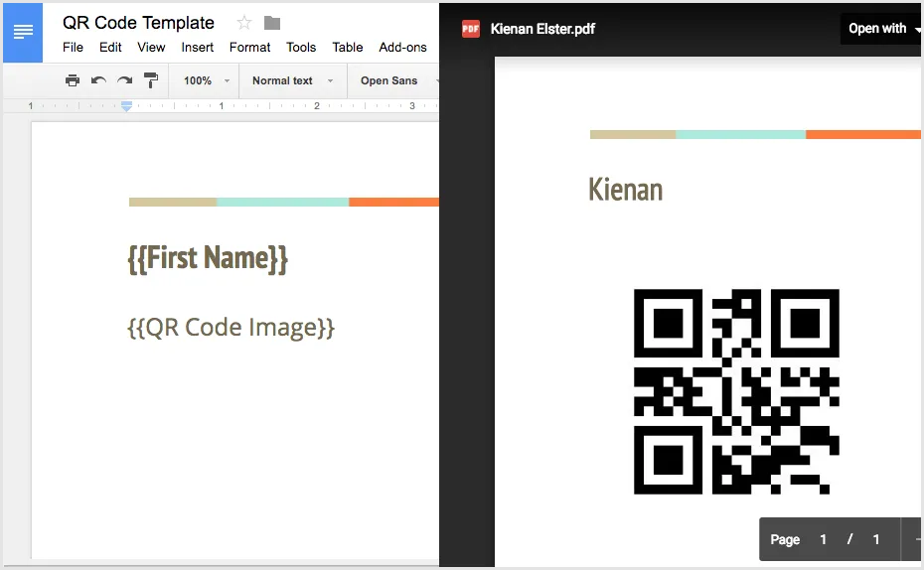Expand the 100% zoom dropdown
Image resolution: width=924 pixels, height=570 pixels.
[x=207, y=80]
